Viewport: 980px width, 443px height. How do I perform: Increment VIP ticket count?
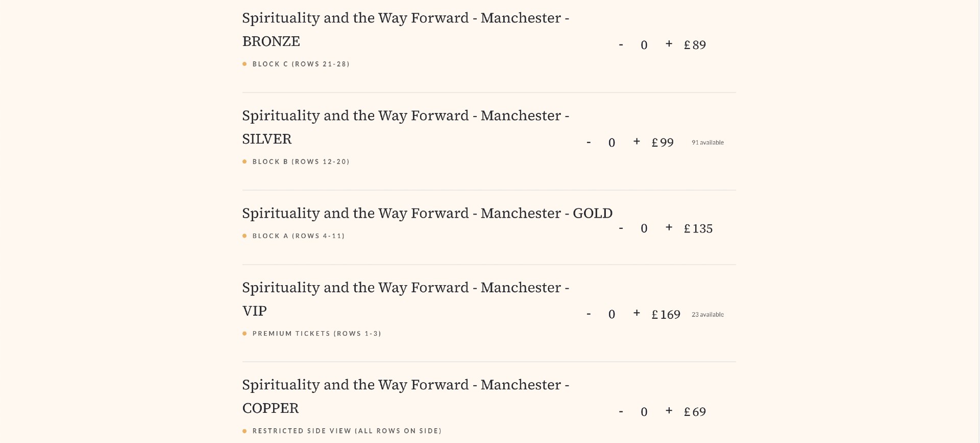pyautogui.click(x=636, y=313)
